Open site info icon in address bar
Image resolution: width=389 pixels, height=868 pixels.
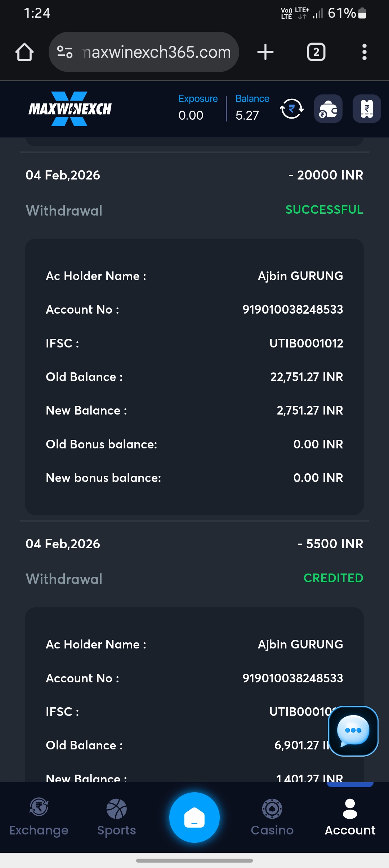65,52
